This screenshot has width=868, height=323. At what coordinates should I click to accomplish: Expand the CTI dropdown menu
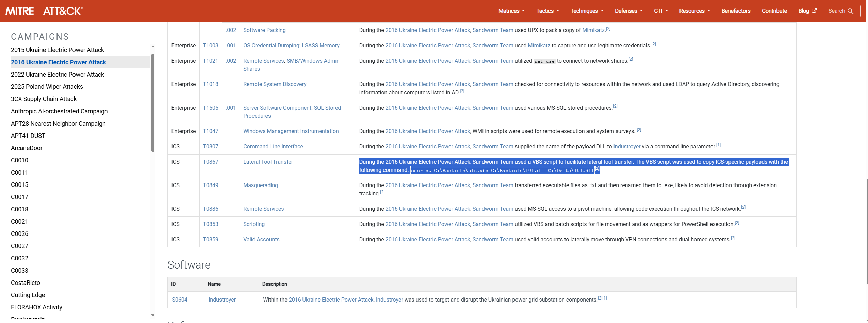click(661, 11)
